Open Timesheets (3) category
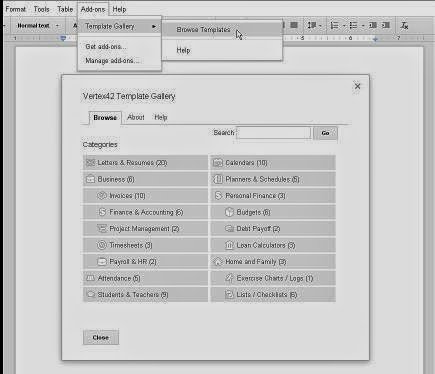 pyautogui.click(x=145, y=245)
